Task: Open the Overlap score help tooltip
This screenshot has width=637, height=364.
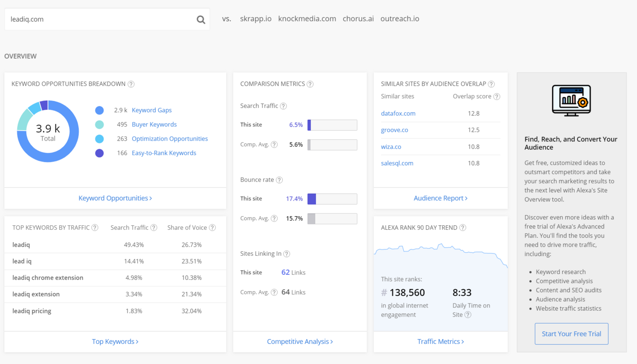Action: [x=497, y=96]
